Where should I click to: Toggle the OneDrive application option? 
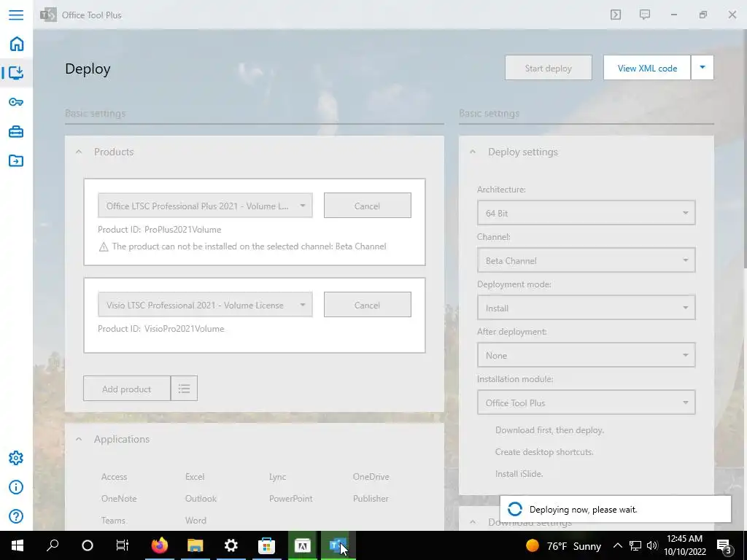(371, 477)
